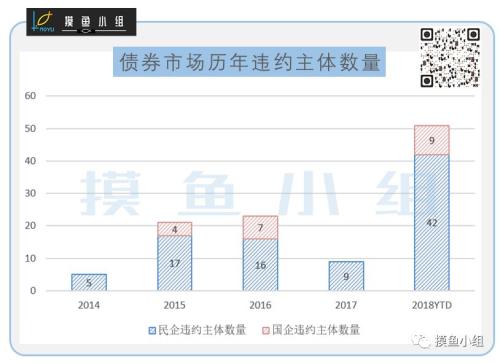The width and height of the screenshot is (500, 363).
Task: Click the WeChat icon in the watermark
Action: tap(420, 340)
